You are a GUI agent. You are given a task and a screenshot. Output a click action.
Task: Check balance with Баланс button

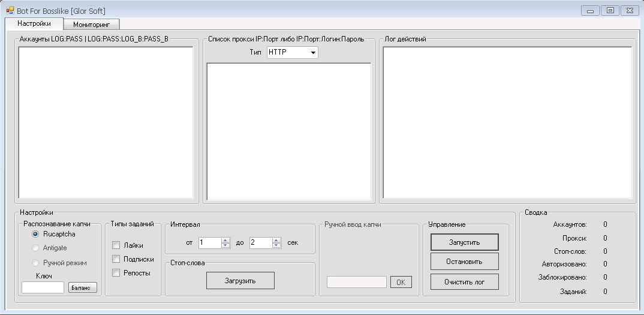[x=82, y=288]
